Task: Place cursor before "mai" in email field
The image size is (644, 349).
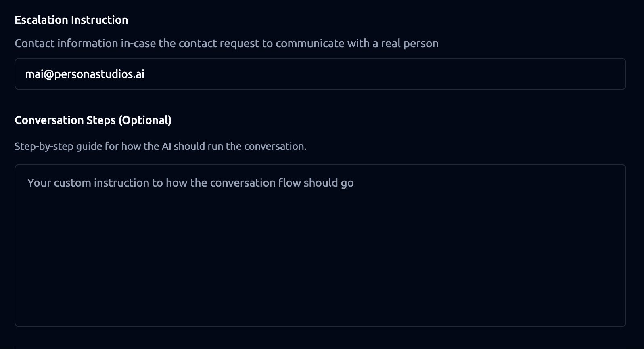Action: (25, 74)
